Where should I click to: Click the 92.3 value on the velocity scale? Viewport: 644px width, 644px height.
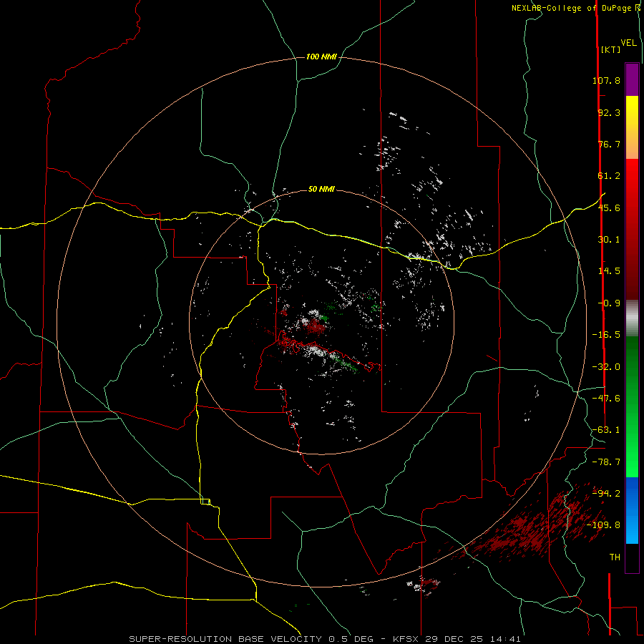[609, 112]
